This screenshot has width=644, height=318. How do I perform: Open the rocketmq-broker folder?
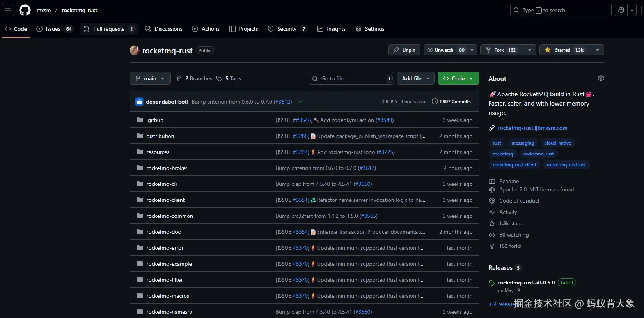[167, 168]
